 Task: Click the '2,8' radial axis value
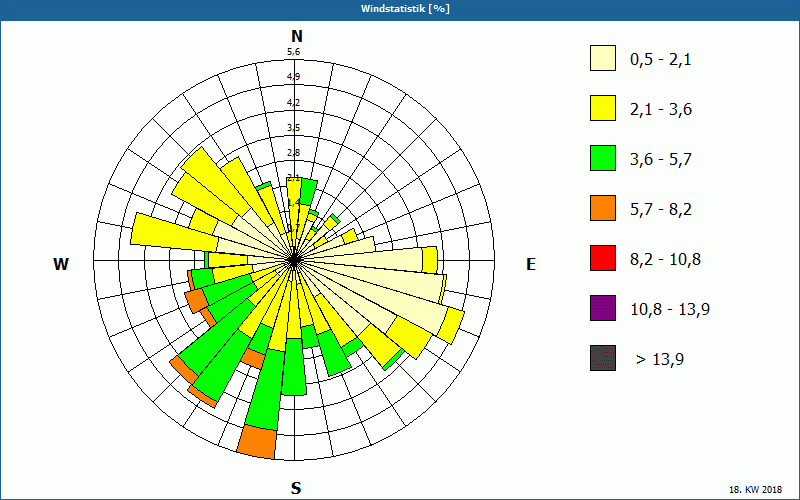[x=293, y=153]
